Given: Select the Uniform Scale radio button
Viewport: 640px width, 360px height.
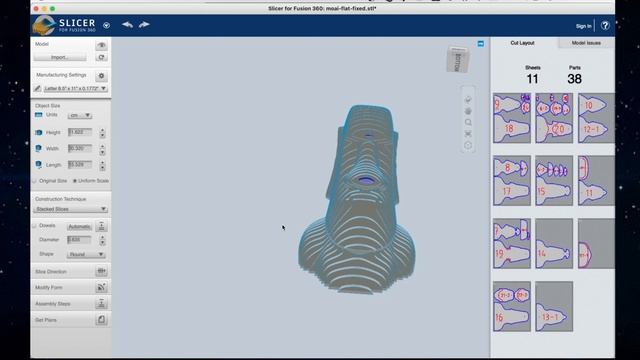Looking at the screenshot, I should (75, 181).
